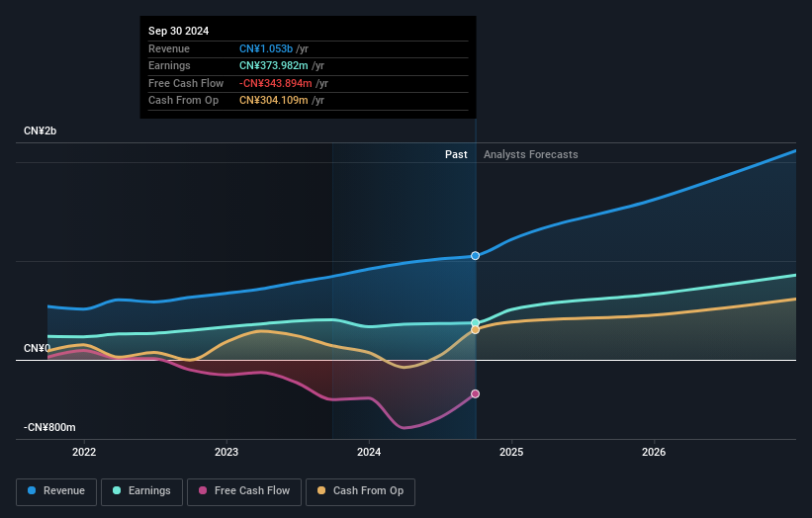Click the Sep 30 2024 tooltip date
The width and height of the screenshot is (812, 518).
coord(179,31)
